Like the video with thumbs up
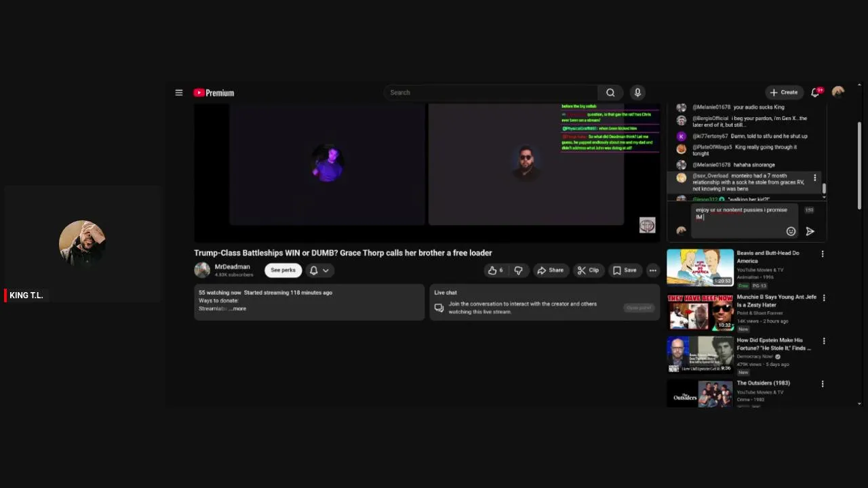Viewport: 868px width, 488px height. click(495, 270)
